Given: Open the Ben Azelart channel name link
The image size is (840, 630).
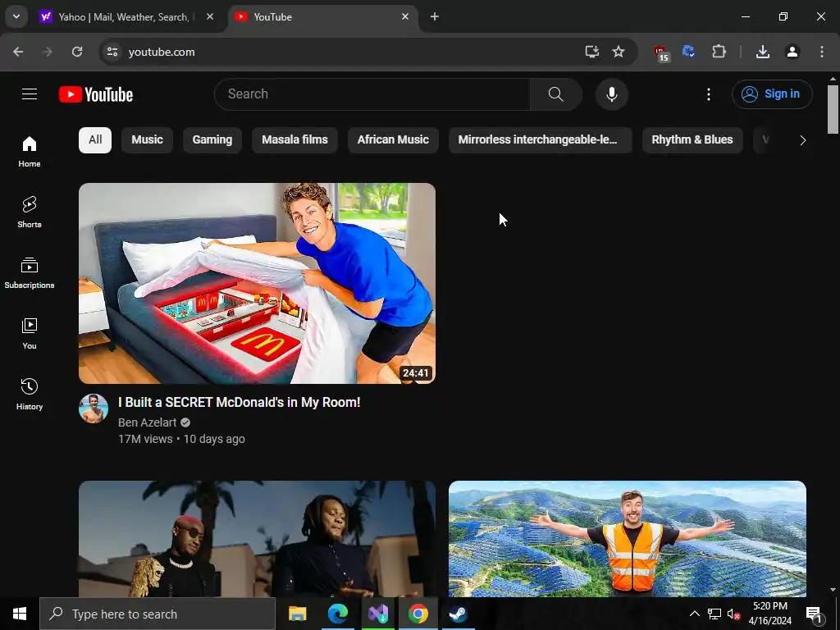Looking at the screenshot, I should click(x=148, y=422).
